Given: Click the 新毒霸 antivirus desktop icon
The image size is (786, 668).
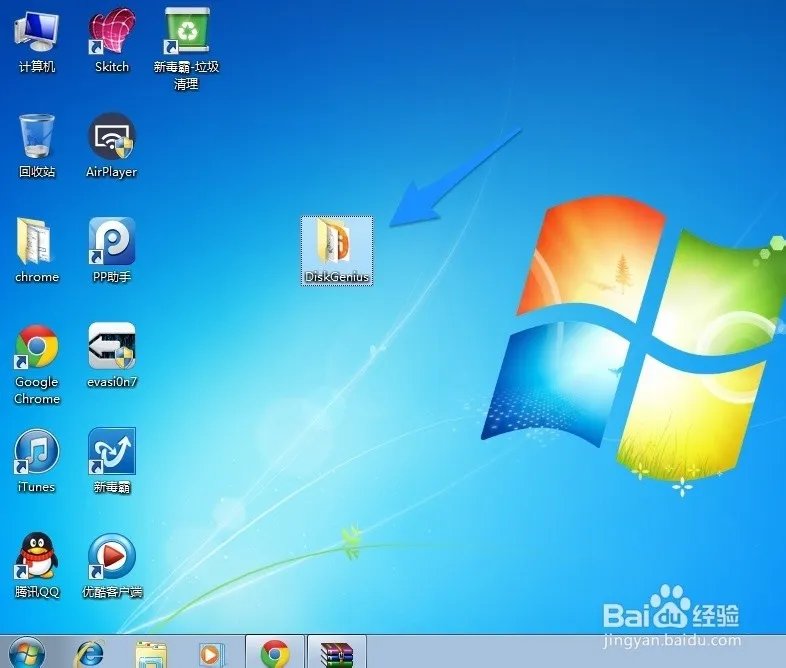Looking at the screenshot, I should [x=112, y=453].
